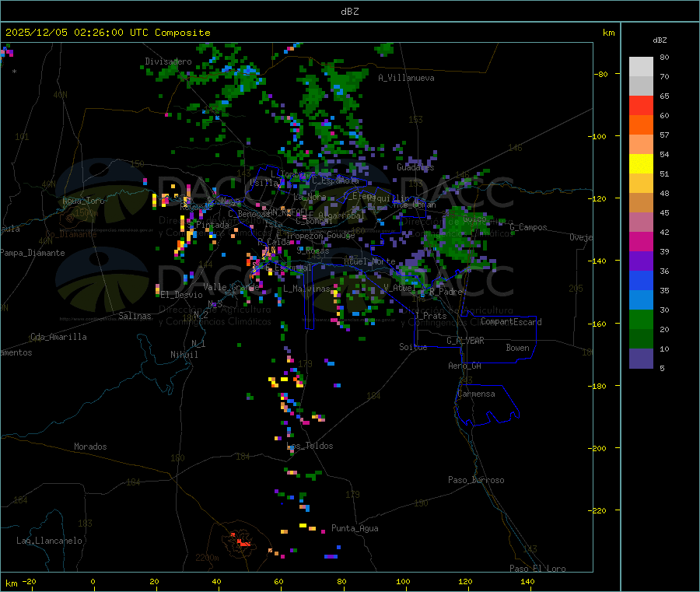
Task: Click the Cda_Amarilla map label
Action: (58, 337)
